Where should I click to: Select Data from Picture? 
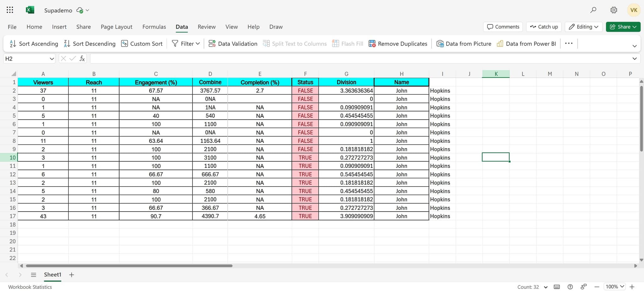(x=464, y=44)
